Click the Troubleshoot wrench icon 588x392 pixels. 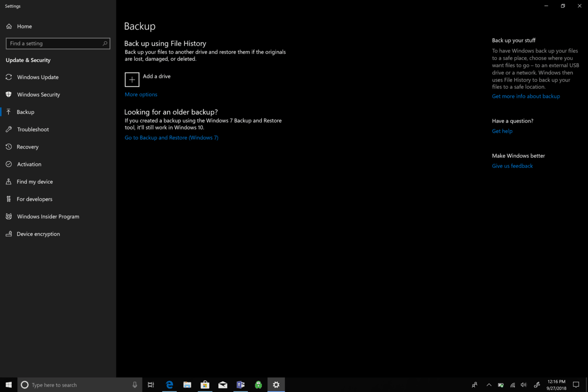[x=9, y=129]
